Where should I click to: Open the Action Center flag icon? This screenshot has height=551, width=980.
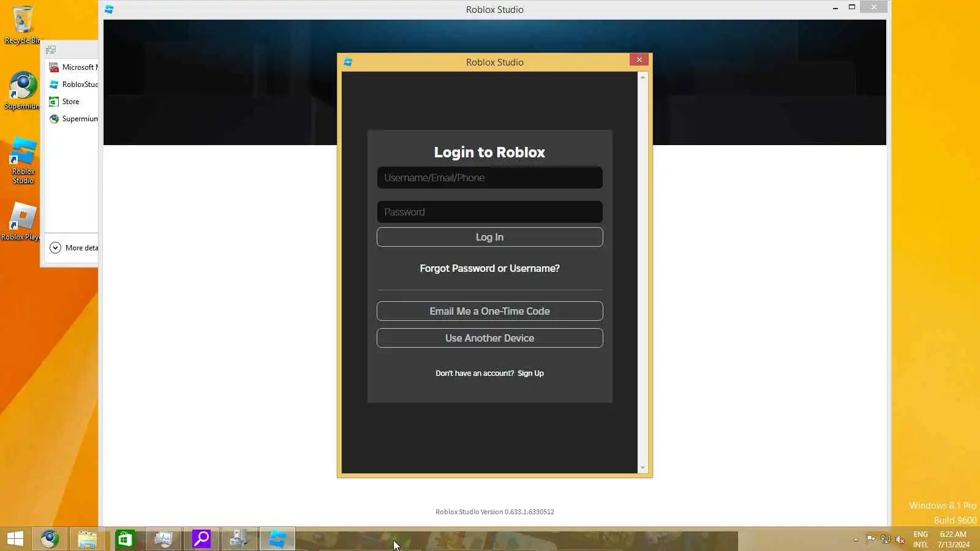click(870, 539)
